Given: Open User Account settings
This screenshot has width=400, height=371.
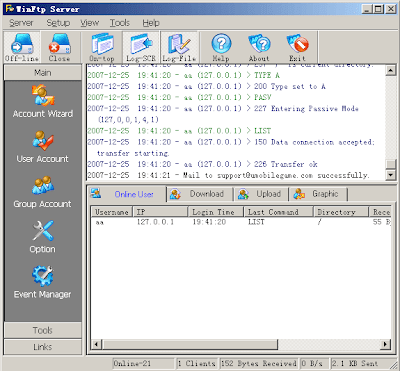Looking at the screenshot, I should (x=43, y=146).
